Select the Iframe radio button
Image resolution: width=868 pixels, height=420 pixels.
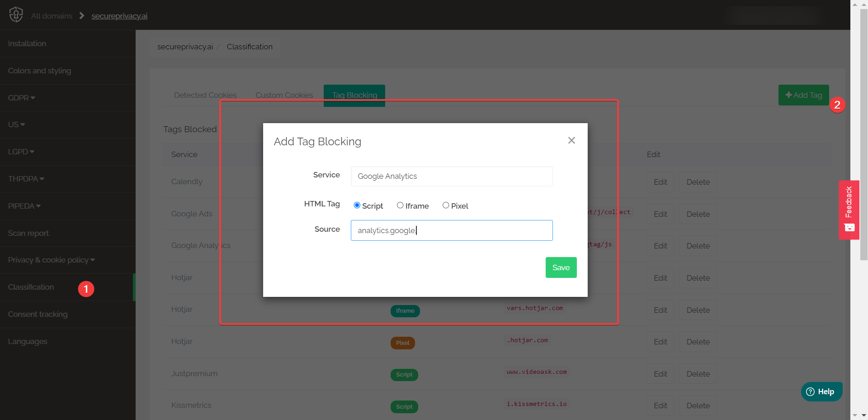tap(400, 205)
